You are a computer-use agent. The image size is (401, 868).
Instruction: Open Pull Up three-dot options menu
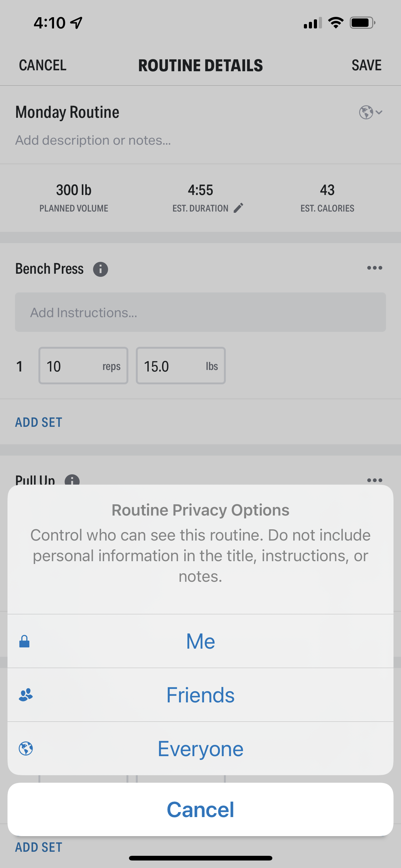tap(374, 480)
